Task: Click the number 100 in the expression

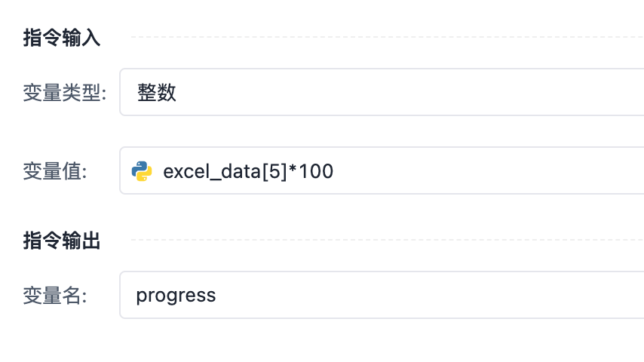Action: tap(316, 172)
